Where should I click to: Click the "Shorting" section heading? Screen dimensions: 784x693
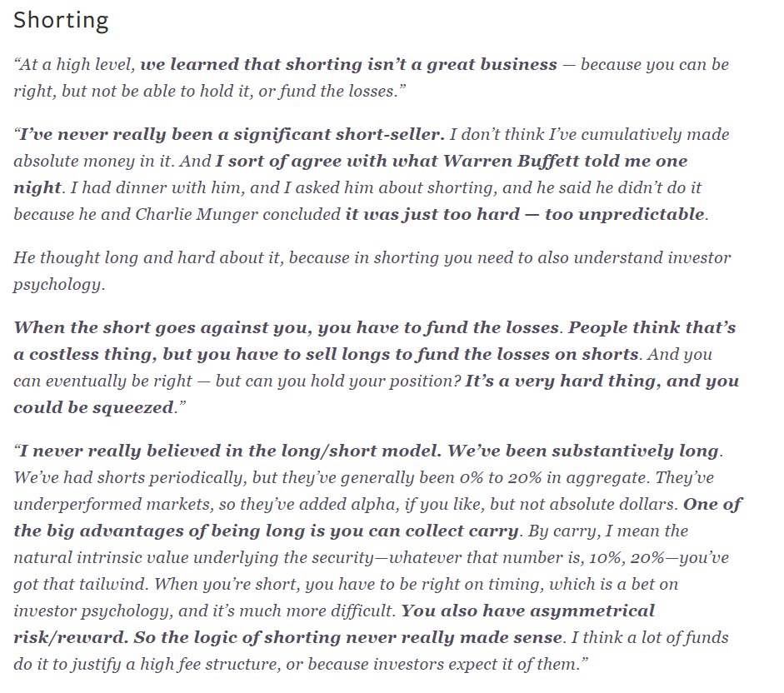(x=61, y=21)
